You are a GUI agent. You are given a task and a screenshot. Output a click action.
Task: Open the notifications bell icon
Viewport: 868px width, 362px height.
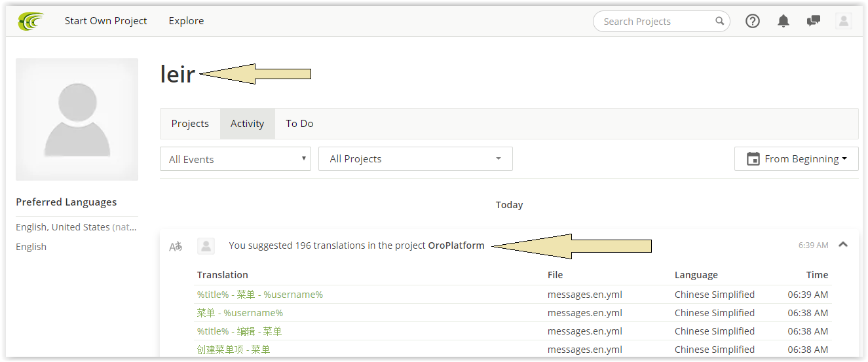click(783, 21)
